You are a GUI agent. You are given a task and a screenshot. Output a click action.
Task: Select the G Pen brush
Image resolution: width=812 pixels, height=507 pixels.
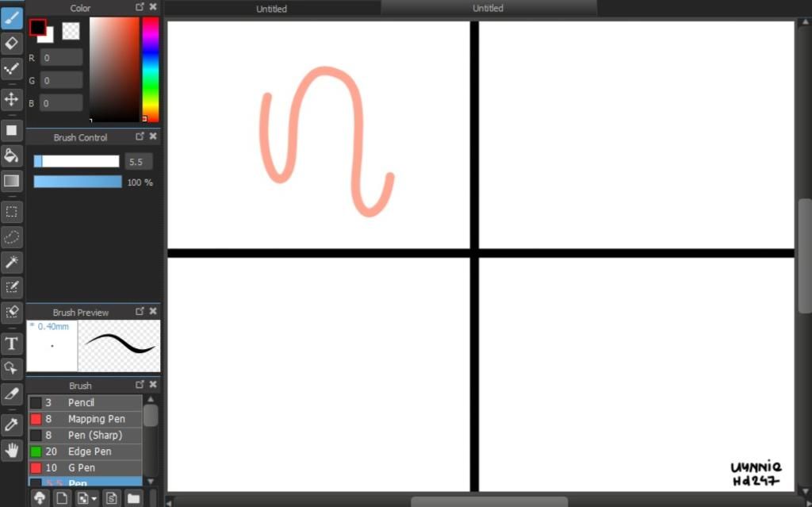pyautogui.click(x=85, y=467)
